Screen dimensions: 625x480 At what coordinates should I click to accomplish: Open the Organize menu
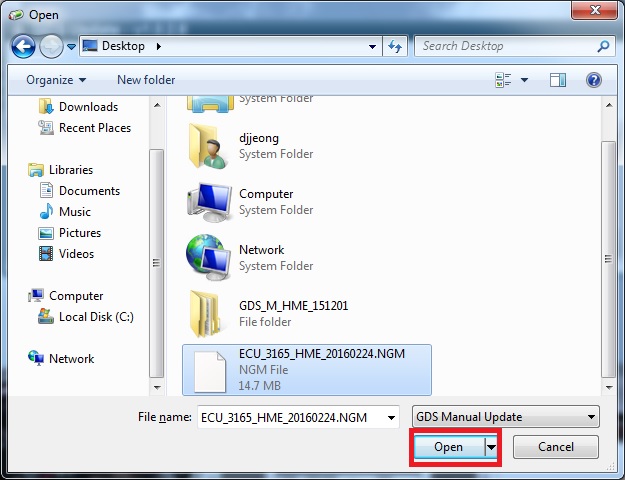tap(56, 80)
